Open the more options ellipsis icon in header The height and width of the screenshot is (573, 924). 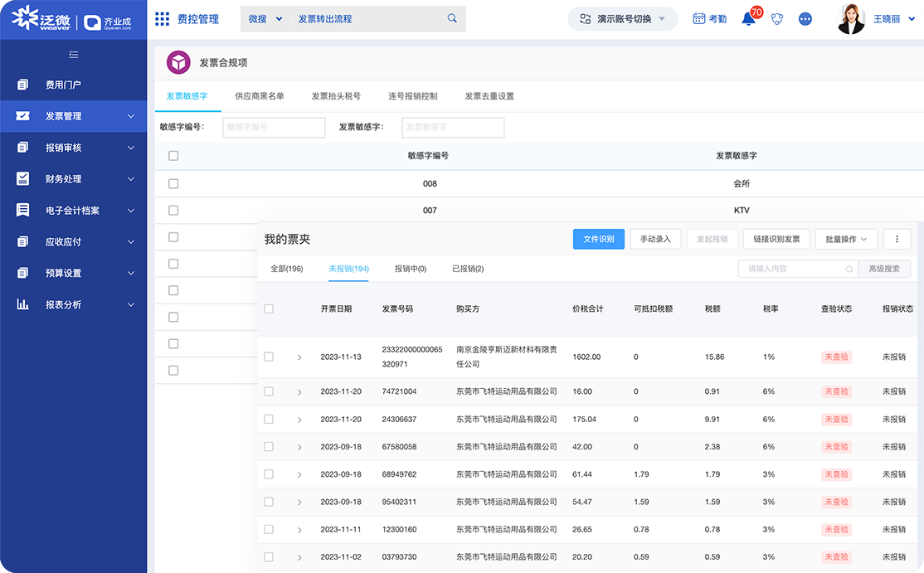[805, 18]
